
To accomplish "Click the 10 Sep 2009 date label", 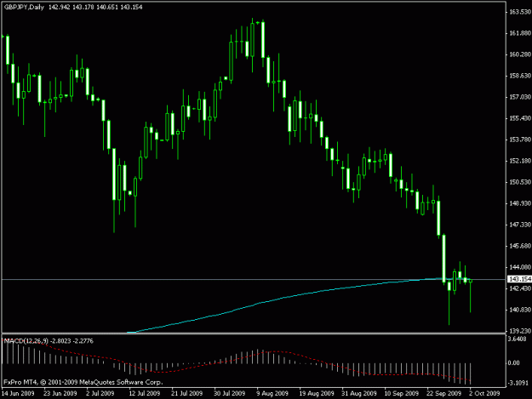I will coord(402,393).
